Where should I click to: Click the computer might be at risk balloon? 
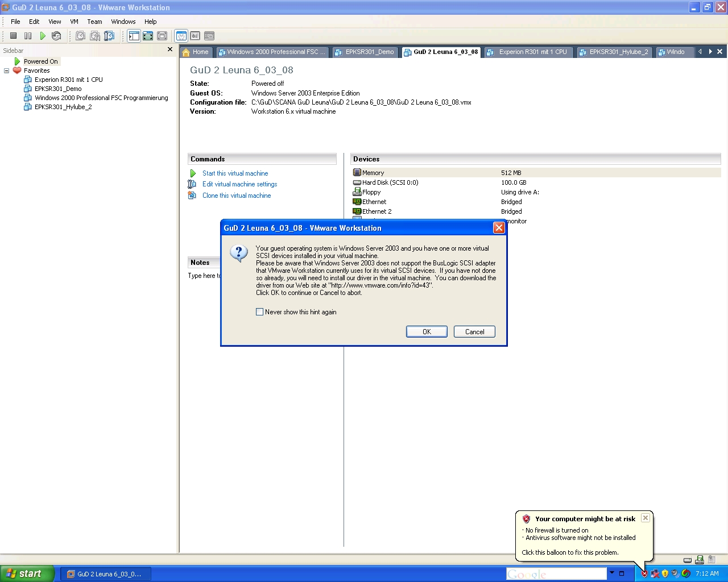point(585,535)
